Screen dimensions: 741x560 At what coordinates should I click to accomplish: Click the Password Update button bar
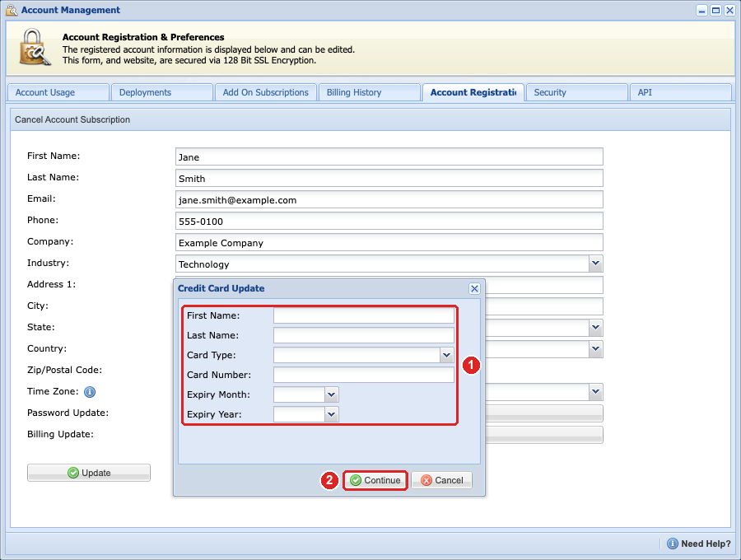[x=544, y=413]
